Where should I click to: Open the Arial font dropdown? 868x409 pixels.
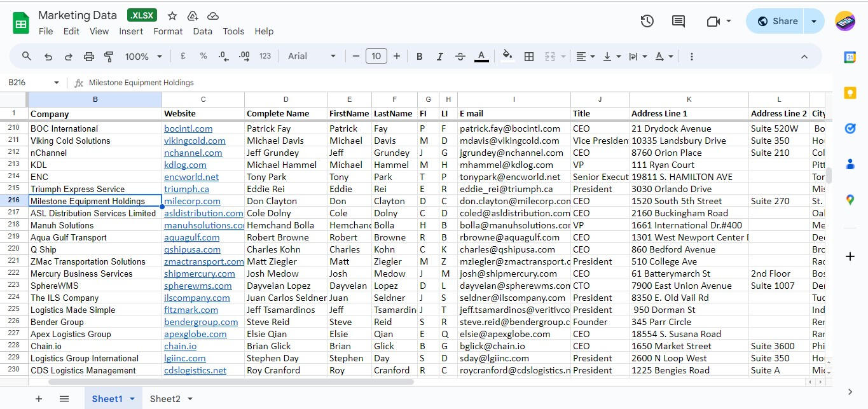(312, 56)
